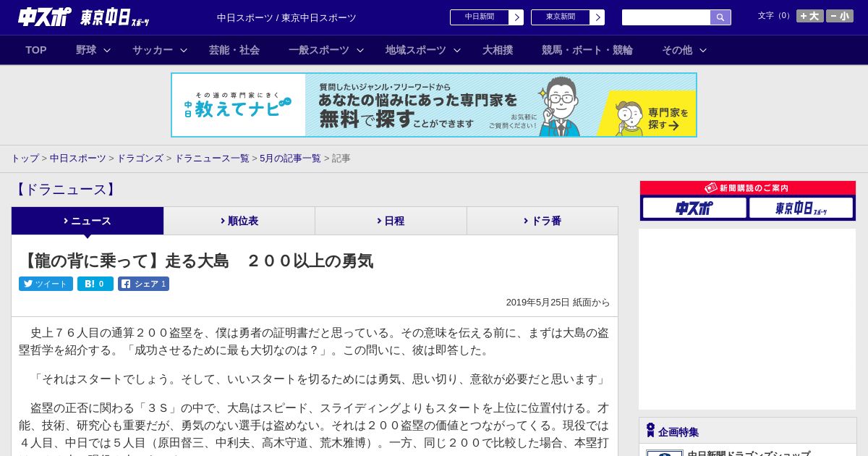Screen dimensions: 868x456
Task: Switch to the 日程 tab
Action: (x=391, y=221)
